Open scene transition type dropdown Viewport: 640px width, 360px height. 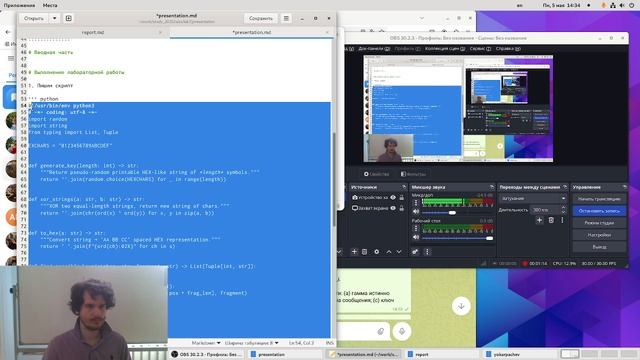[533, 198]
